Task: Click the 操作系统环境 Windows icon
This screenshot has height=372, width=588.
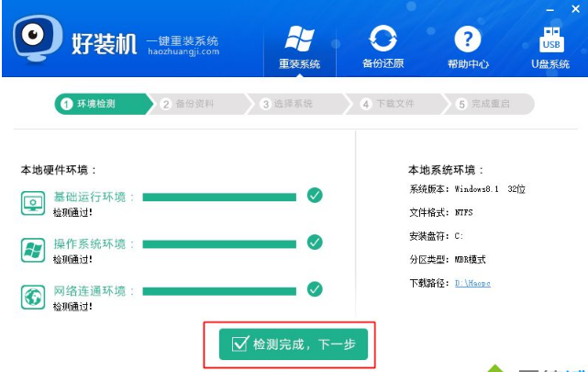Action: [x=33, y=250]
